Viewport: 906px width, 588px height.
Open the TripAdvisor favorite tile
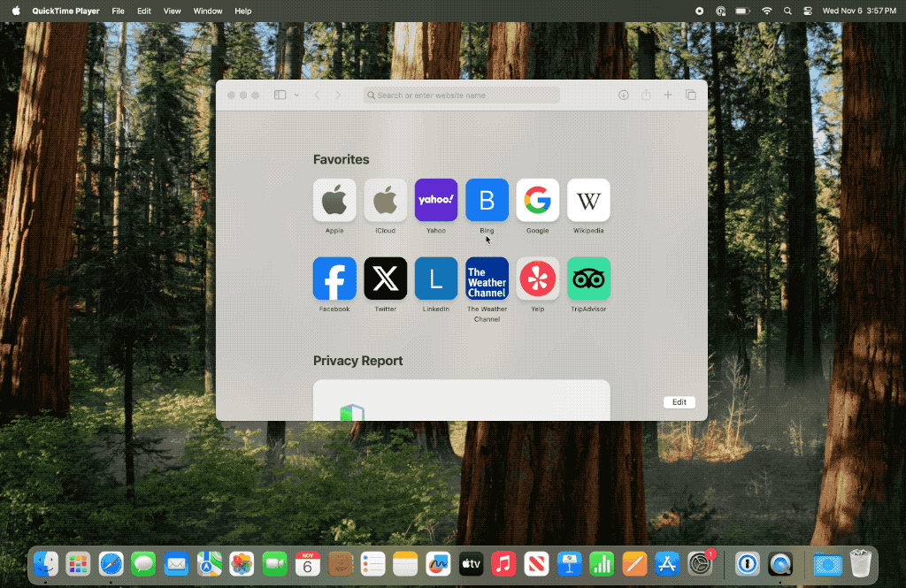pyautogui.click(x=588, y=279)
